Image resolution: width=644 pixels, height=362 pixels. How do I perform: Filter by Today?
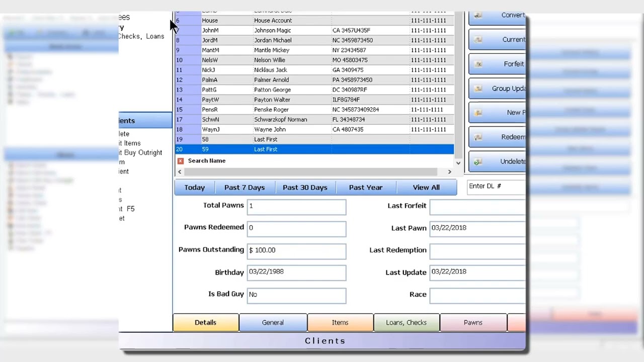click(194, 188)
